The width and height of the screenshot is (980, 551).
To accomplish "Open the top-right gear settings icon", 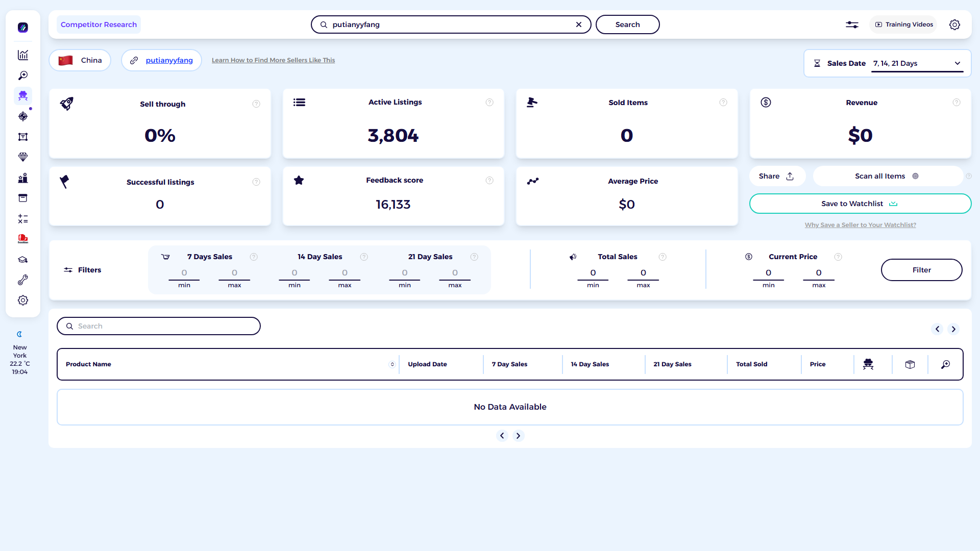I will (x=954, y=24).
